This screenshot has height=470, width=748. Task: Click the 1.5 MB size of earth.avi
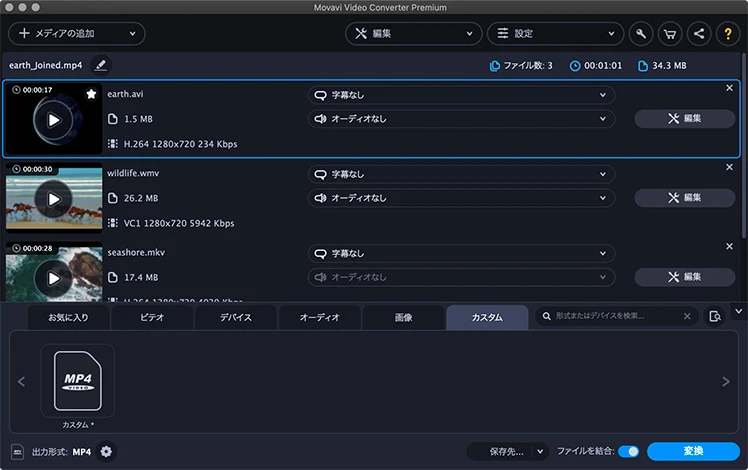click(x=138, y=119)
